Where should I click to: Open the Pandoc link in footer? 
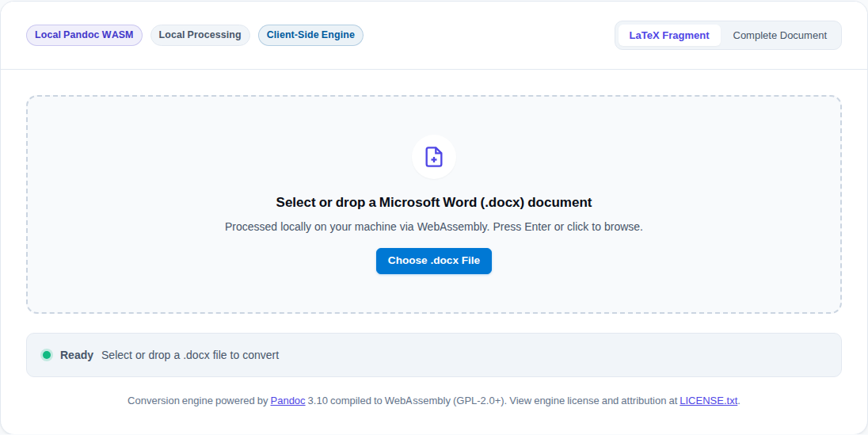coord(287,401)
